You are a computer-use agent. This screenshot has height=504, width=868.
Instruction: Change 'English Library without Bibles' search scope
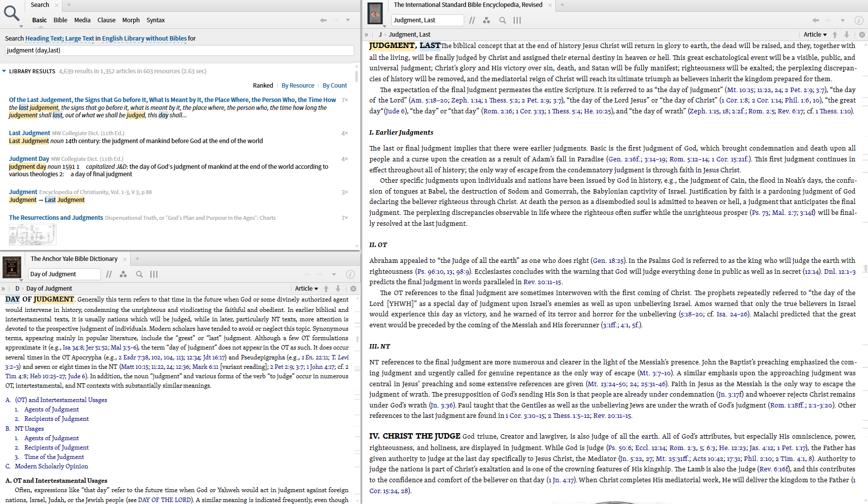click(145, 39)
